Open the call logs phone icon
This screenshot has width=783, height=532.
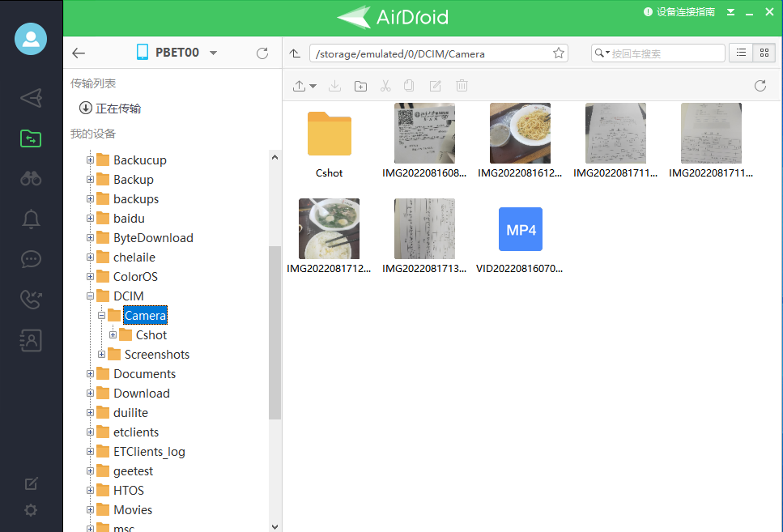[x=31, y=300]
